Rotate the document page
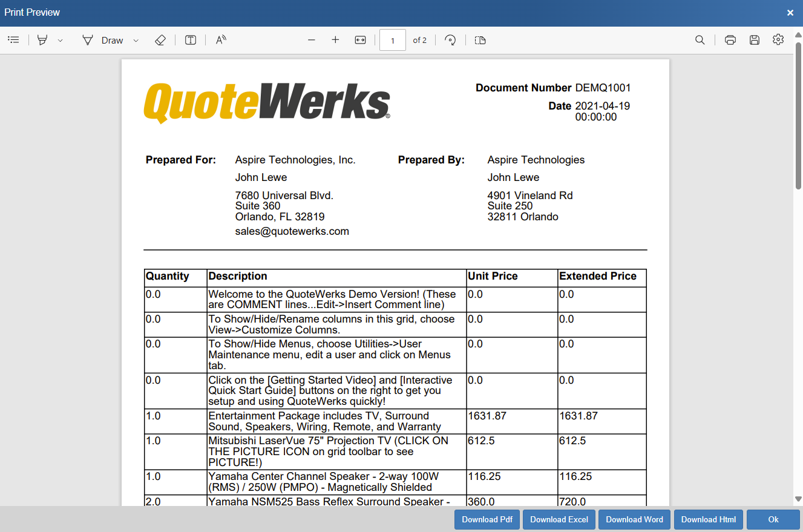Viewport: 803px width, 532px height. (x=450, y=40)
